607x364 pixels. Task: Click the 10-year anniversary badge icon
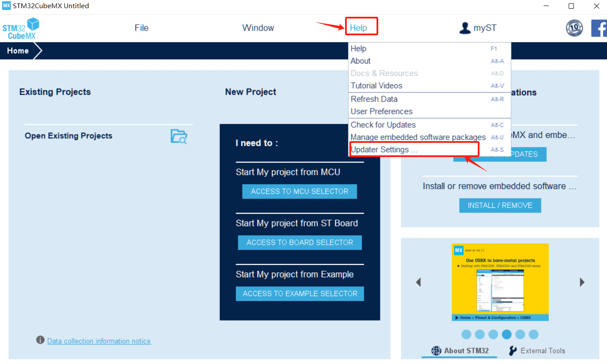click(x=574, y=28)
